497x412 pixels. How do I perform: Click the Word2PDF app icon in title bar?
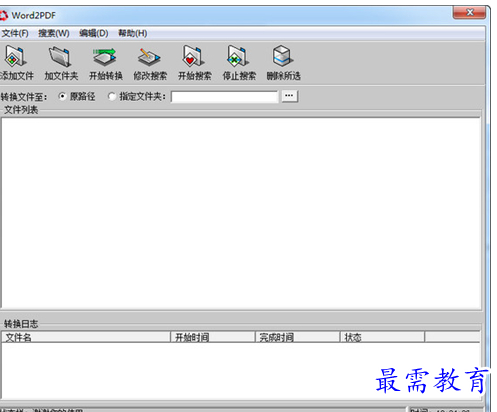click(x=3, y=15)
